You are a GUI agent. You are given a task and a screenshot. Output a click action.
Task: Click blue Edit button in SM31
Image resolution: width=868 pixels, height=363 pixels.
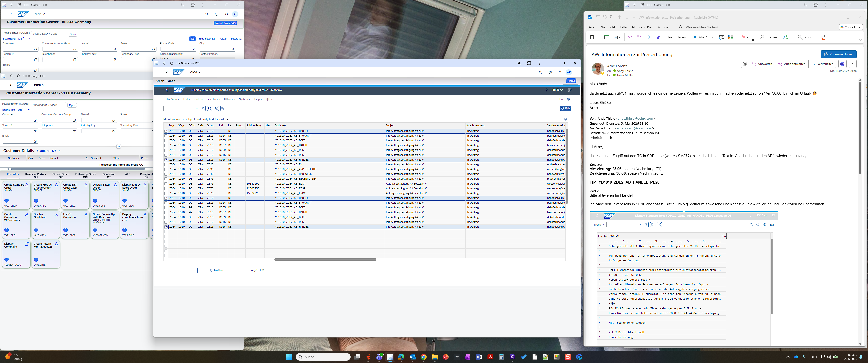point(566,108)
